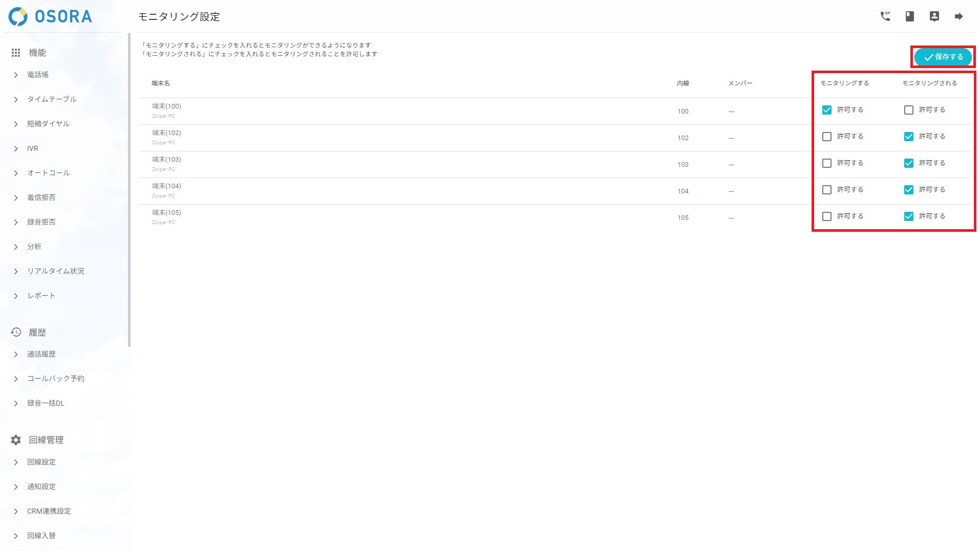Viewport: 980px width, 551px height.
Task: Open the レポート menu item
Action: tap(41, 296)
